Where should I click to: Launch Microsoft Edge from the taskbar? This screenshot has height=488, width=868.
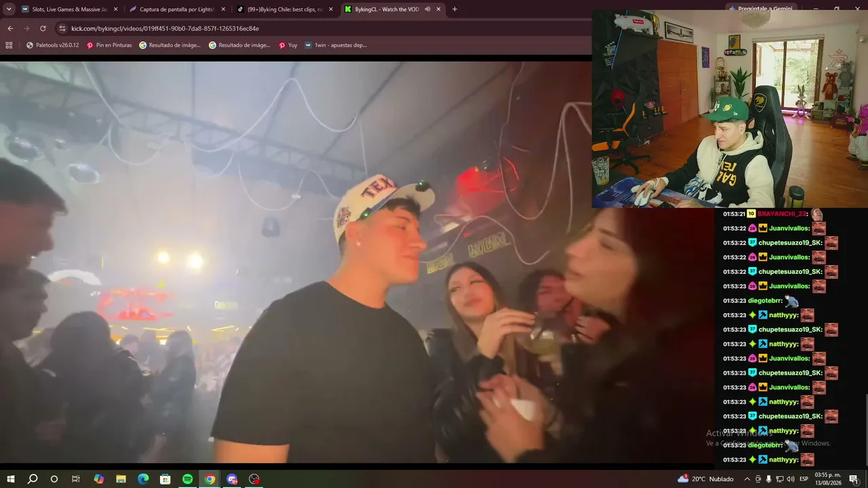(x=143, y=479)
